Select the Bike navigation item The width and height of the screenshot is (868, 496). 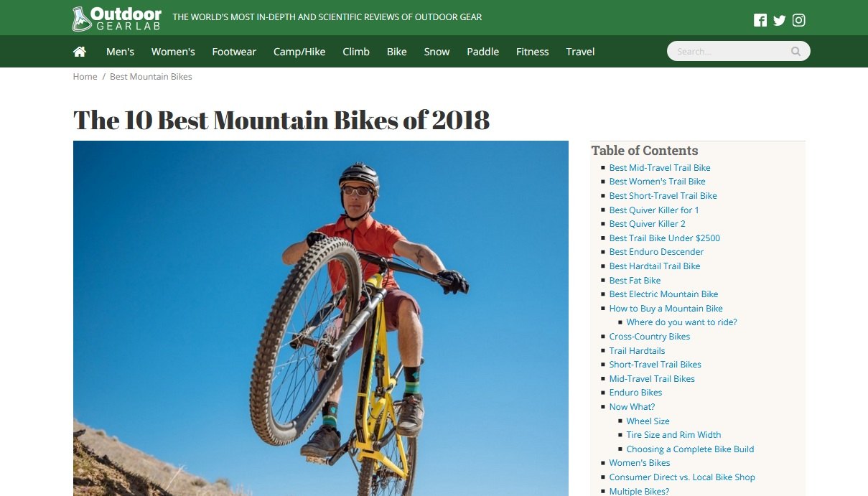[x=397, y=52]
